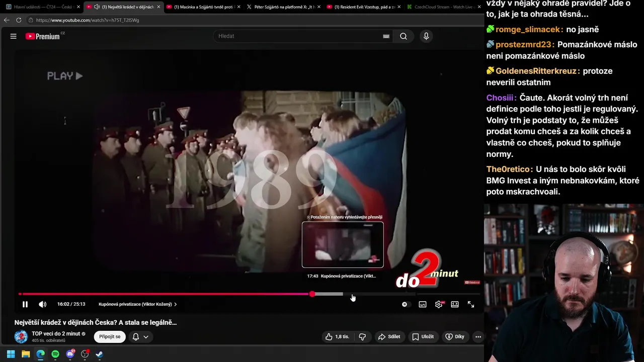Open the on-screen keyboard in search box
This screenshot has height=362, width=644.
click(386, 36)
